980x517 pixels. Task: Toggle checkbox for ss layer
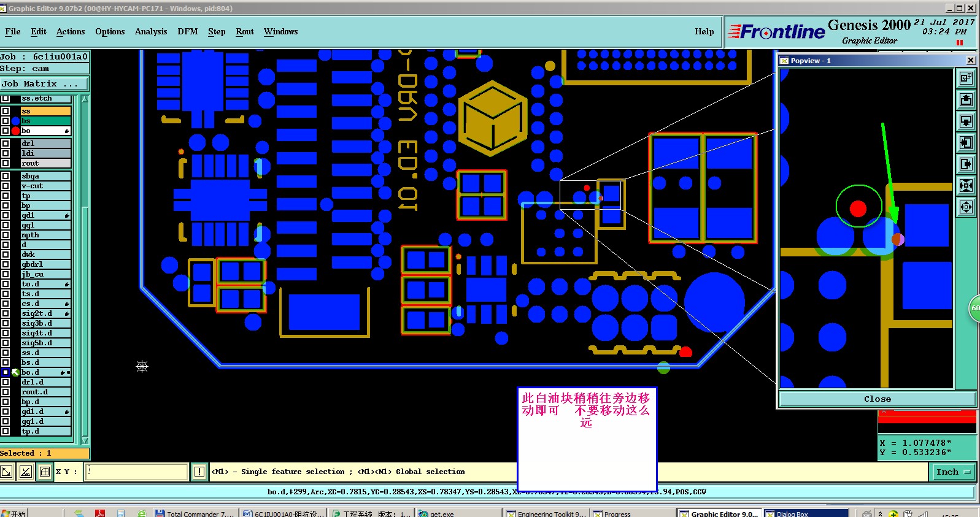[x=6, y=111]
